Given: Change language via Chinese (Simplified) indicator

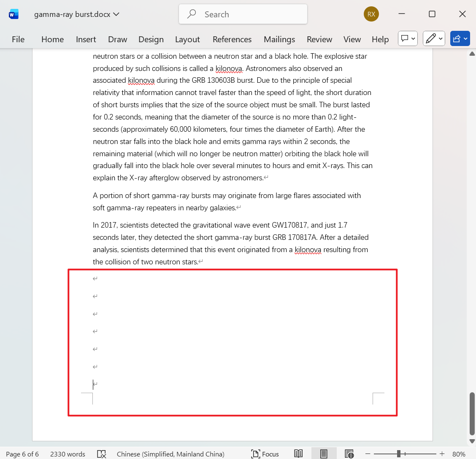Looking at the screenshot, I should point(170,454).
